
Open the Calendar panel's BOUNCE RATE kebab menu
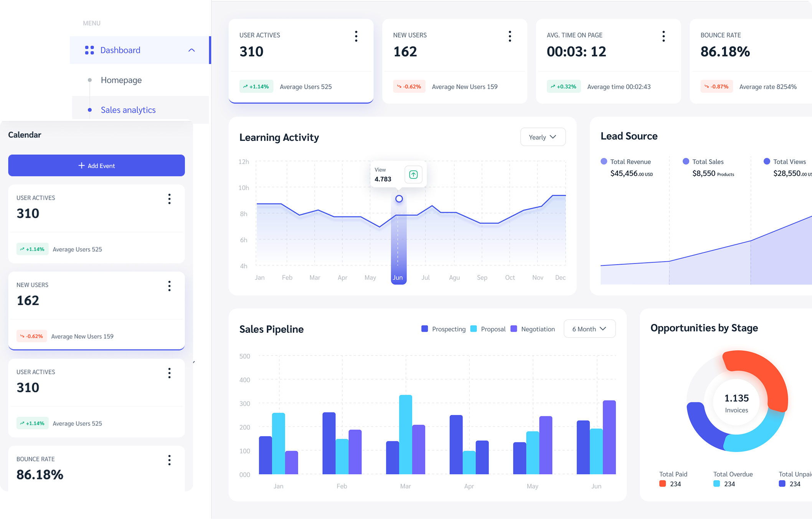169,460
